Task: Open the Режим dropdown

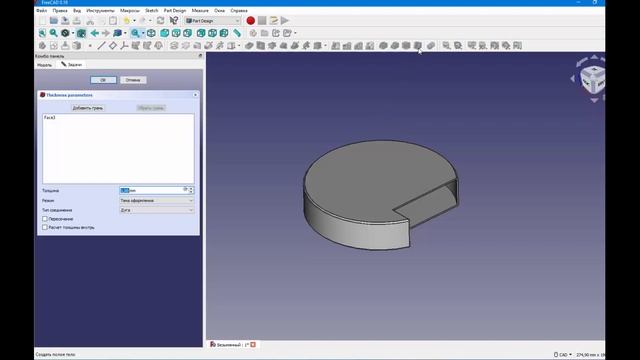Action: click(x=157, y=200)
